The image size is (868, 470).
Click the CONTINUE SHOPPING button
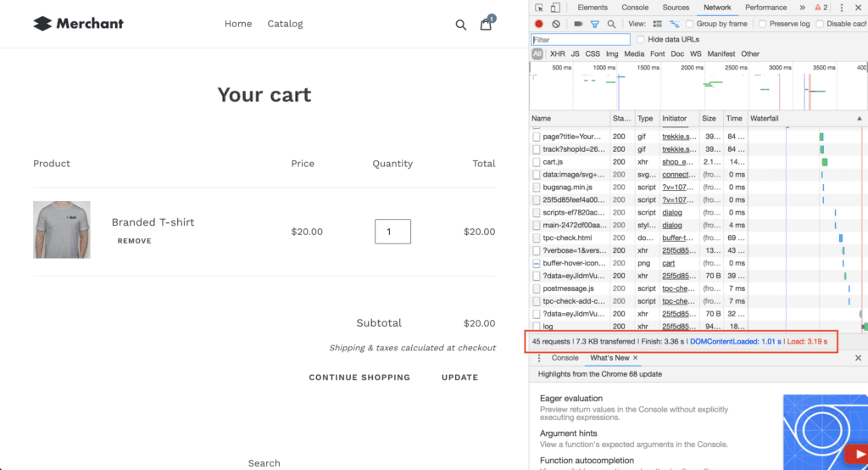click(x=359, y=378)
